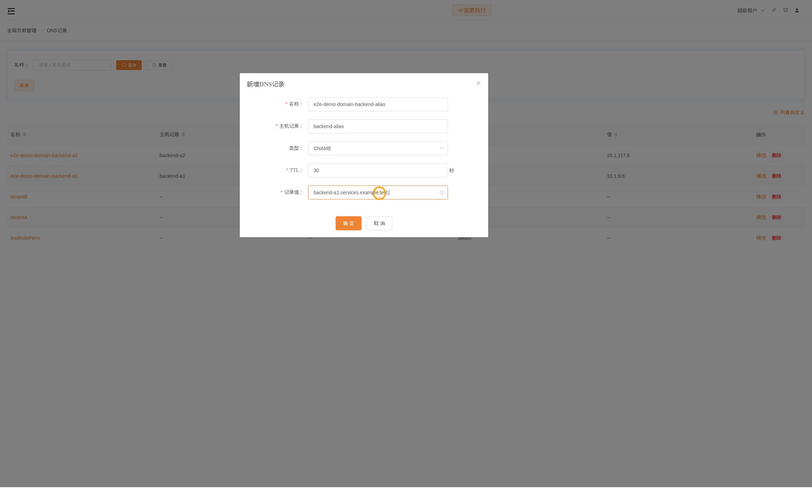This screenshot has height=504, width=812.
Task: Select the 10.1.9.8 value cell
Action: (x=615, y=176)
